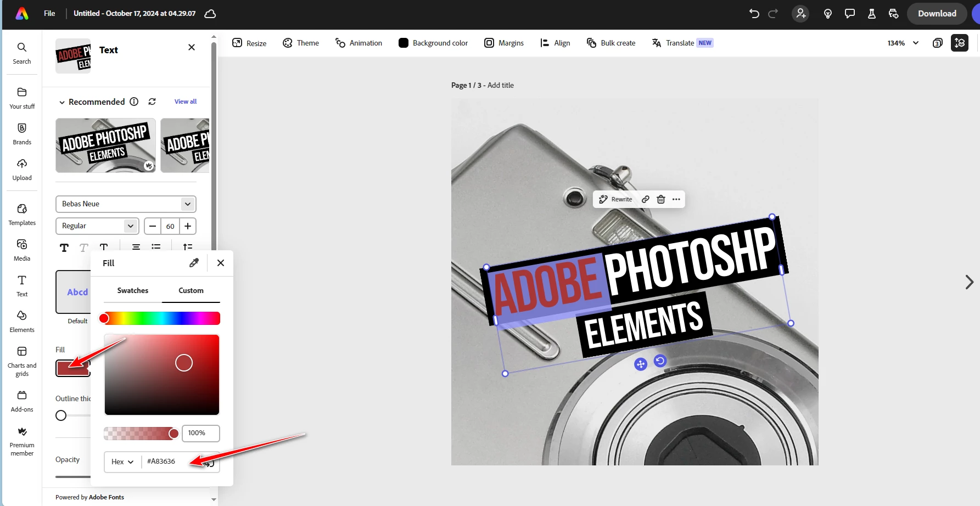The height and width of the screenshot is (506, 980).
Task: Toggle bold text formatting
Action: [x=64, y=248]
